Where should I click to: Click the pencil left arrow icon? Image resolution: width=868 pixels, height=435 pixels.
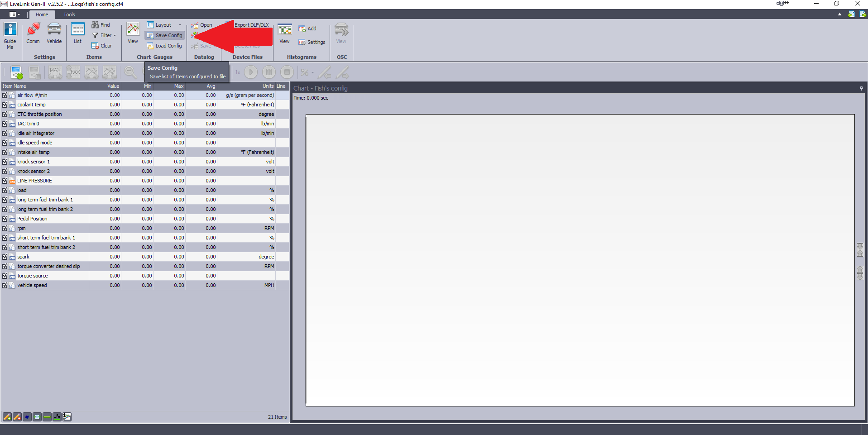325,72
